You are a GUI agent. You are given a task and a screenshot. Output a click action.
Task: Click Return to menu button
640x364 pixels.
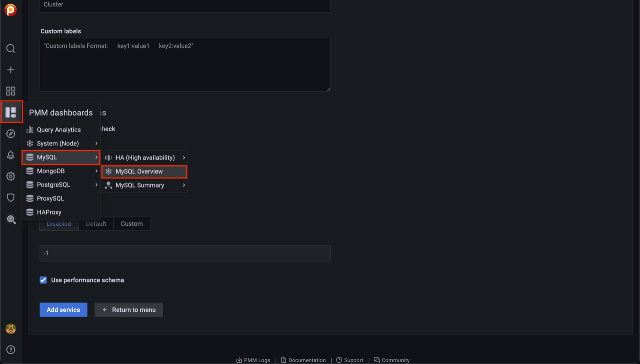pyautogui.click(x=128, y=310)
